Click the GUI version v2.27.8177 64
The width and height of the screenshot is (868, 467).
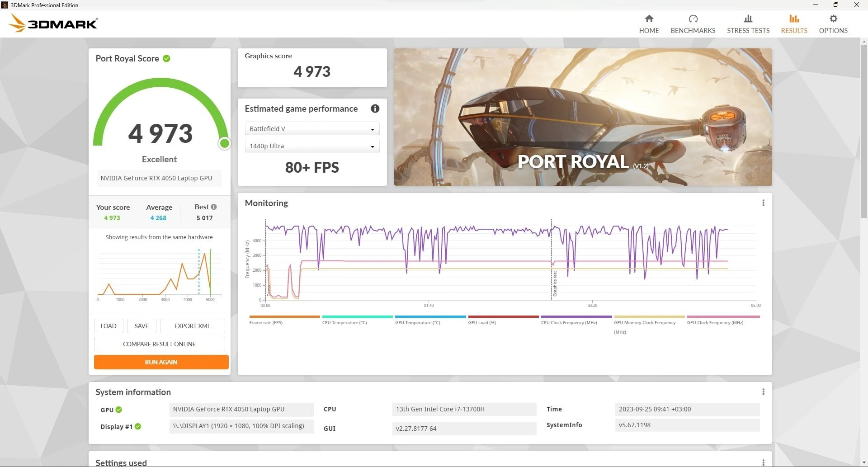(464, 429)
